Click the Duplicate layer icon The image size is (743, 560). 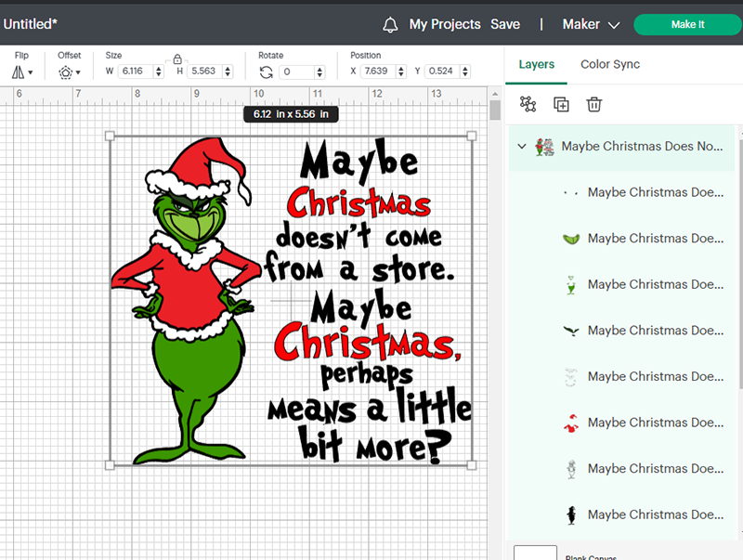(561, 104)
